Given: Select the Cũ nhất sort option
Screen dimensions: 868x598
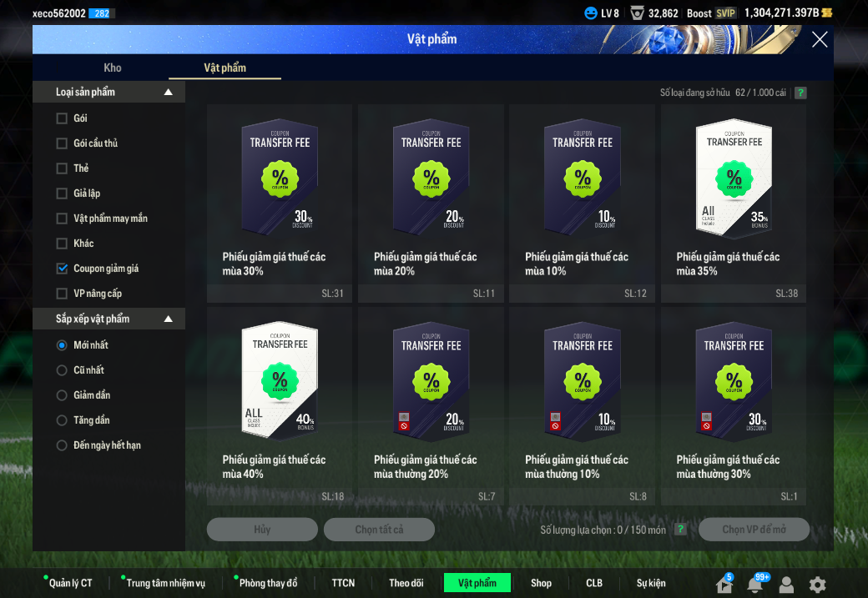Looking at the screenshot, I should pos(62,370).
